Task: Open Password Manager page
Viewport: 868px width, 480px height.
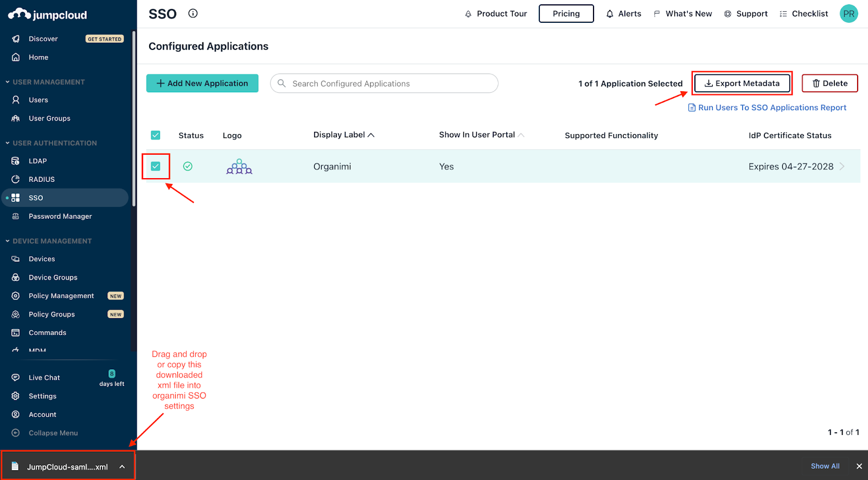Action: point(60,216)
